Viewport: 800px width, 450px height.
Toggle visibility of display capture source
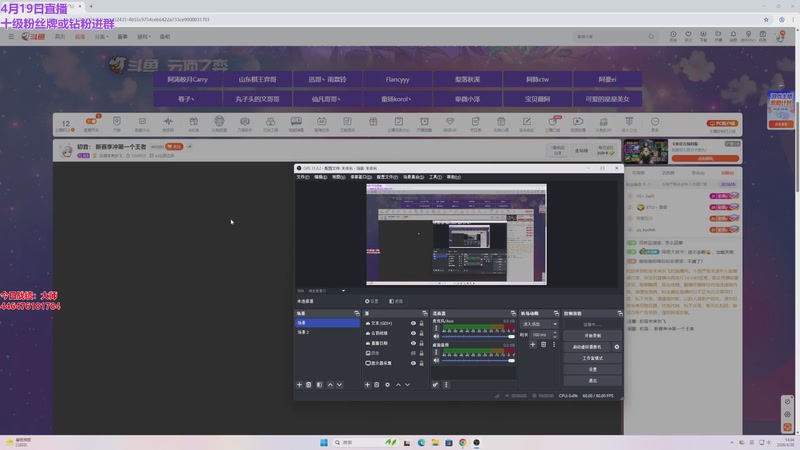tap(413, 363)
